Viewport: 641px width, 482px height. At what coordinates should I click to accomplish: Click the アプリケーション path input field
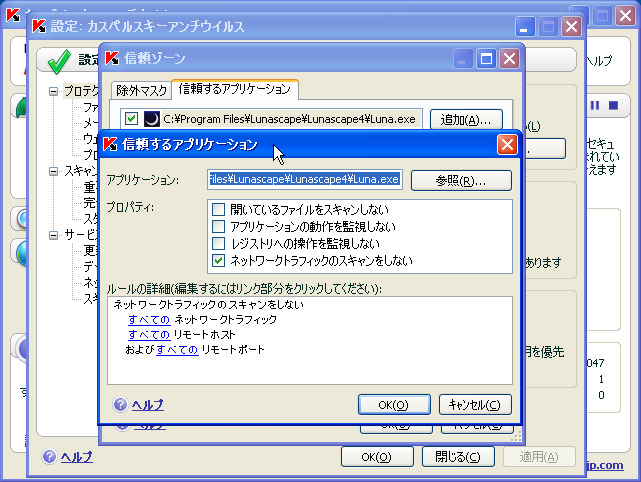(304, 180)
